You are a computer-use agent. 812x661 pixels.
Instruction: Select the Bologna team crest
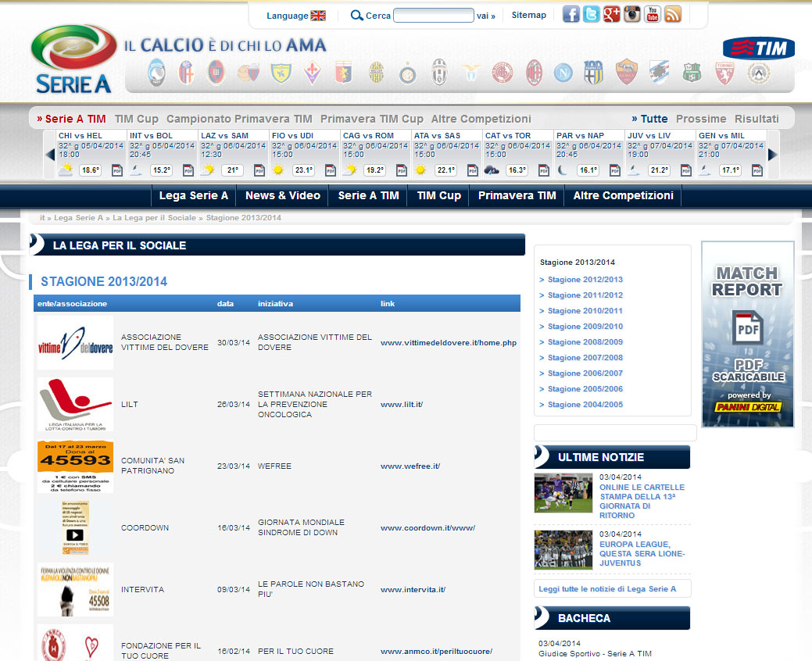tap(186, 73)
